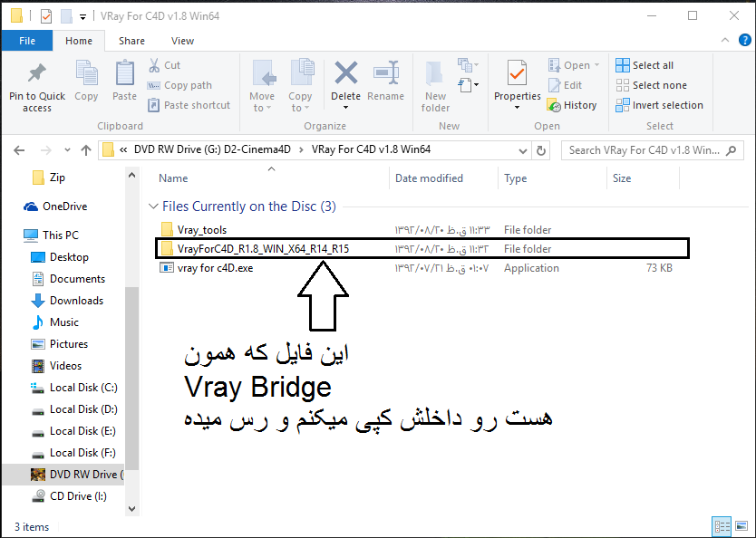Switch to the Home tab

tap(79, 41)
